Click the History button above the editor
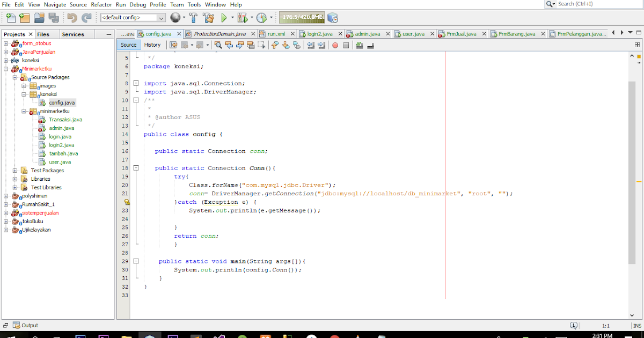The image size is (644, 338). coord(153,45)
